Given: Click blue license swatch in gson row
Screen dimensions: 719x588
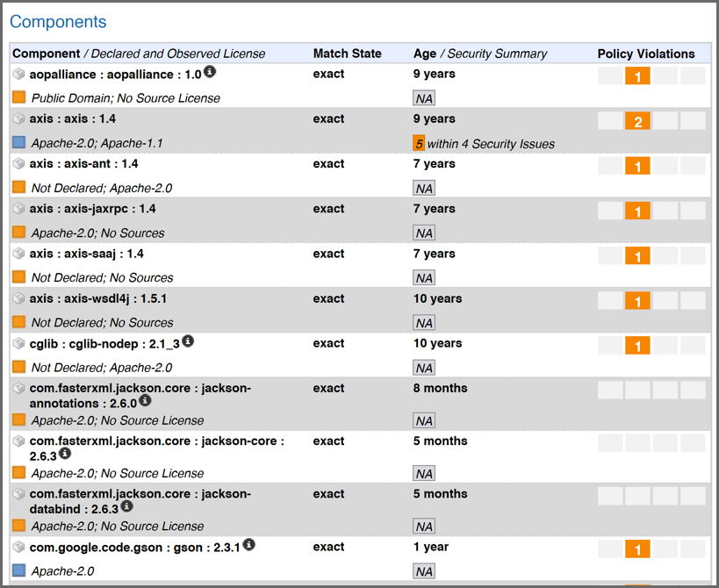Looking at the screenshot, I should [x=18, y=570].
